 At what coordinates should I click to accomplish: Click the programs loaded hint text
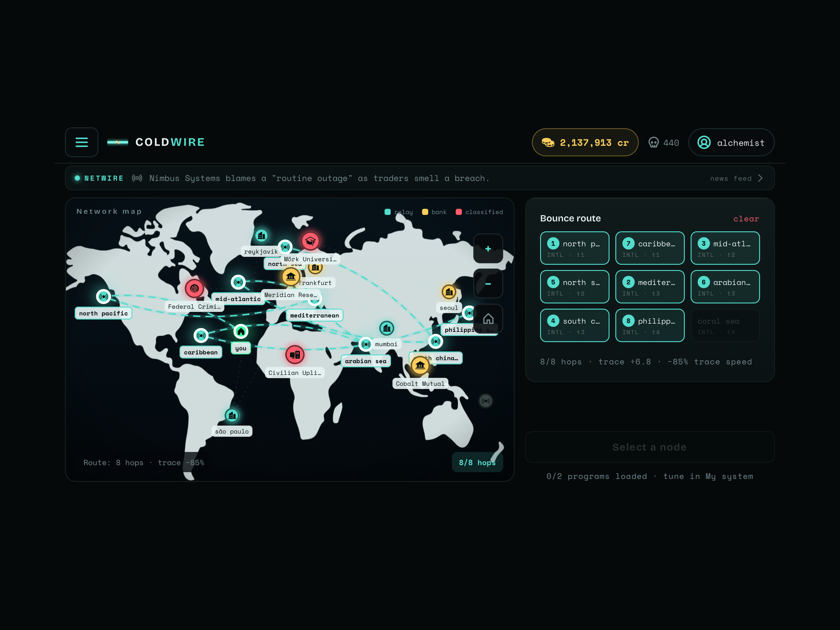coord(650,476)
